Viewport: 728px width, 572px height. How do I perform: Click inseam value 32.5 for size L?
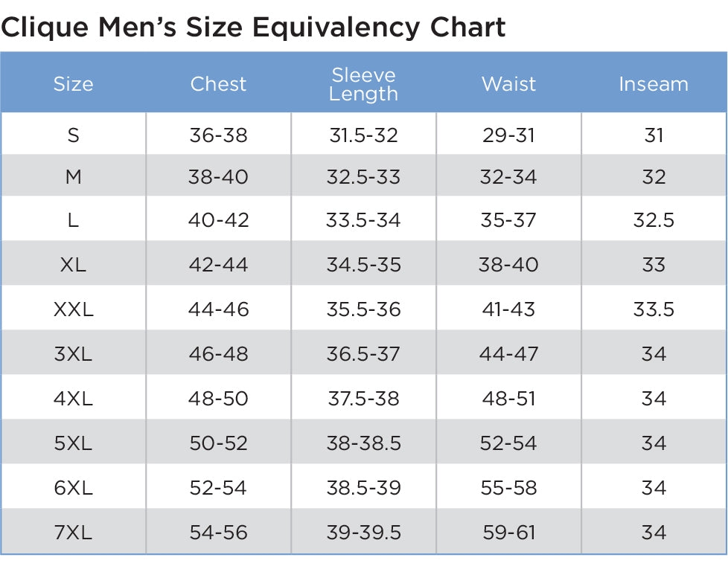(x=654, y=220)
